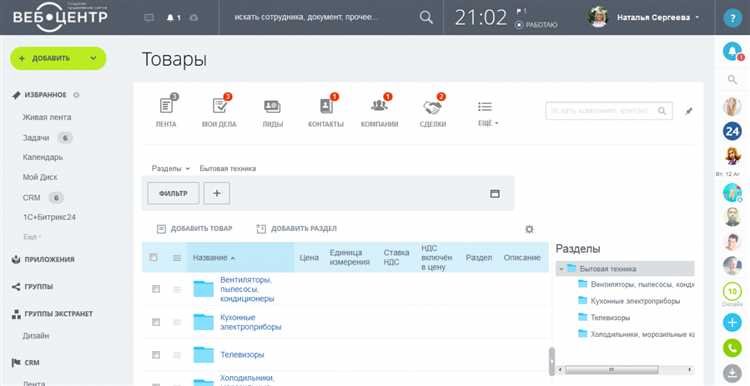Check the Вентиляторы, пылесосы row checkbox
Image resolution: width=750 pixels, height=386 pixels.
(155, 289)
